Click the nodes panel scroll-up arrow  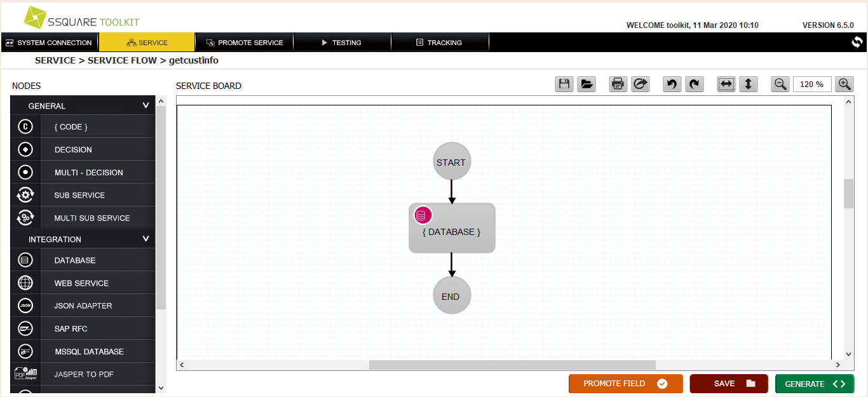tap(160, 100)
